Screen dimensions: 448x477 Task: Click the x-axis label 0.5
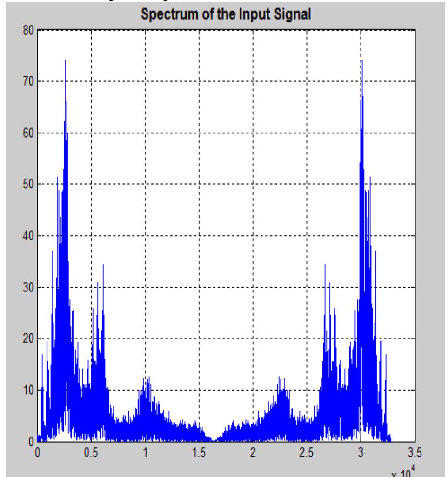(91, 453)
